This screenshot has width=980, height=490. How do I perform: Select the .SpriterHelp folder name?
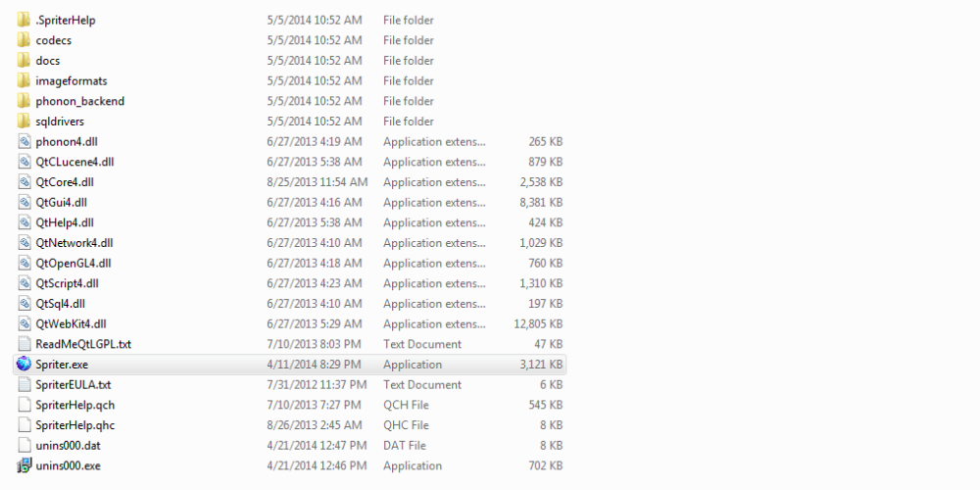click(66, 20)
